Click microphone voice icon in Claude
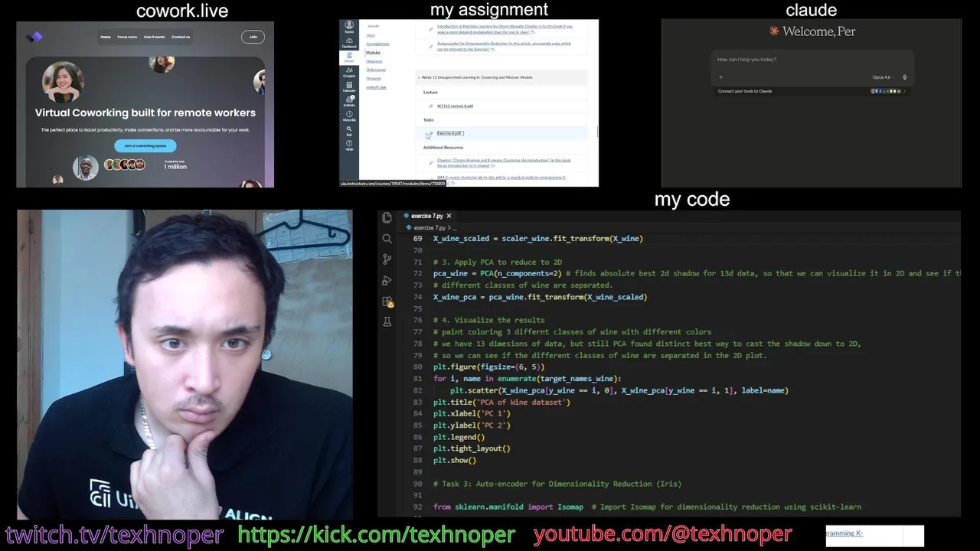Image resolution: width=980 pixels, height=551 pixels. point(904,77)
